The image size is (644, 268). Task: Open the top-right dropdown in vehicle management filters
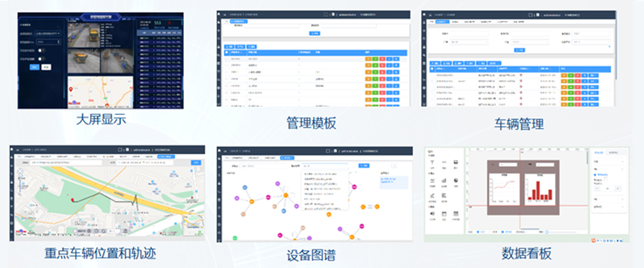click(x=590, y=33)
